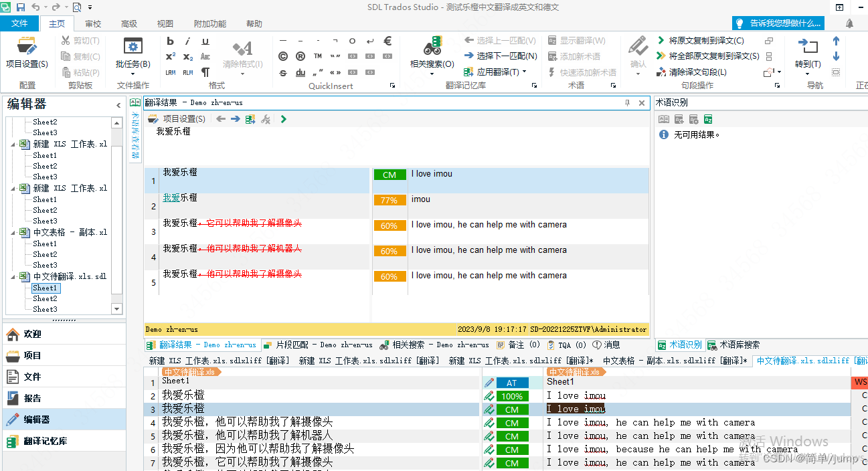The width and height of the screenshot is (868, 471).
Task: Open the Translation Memories (翻译记忆库) view
Action: tap(63, 441)
